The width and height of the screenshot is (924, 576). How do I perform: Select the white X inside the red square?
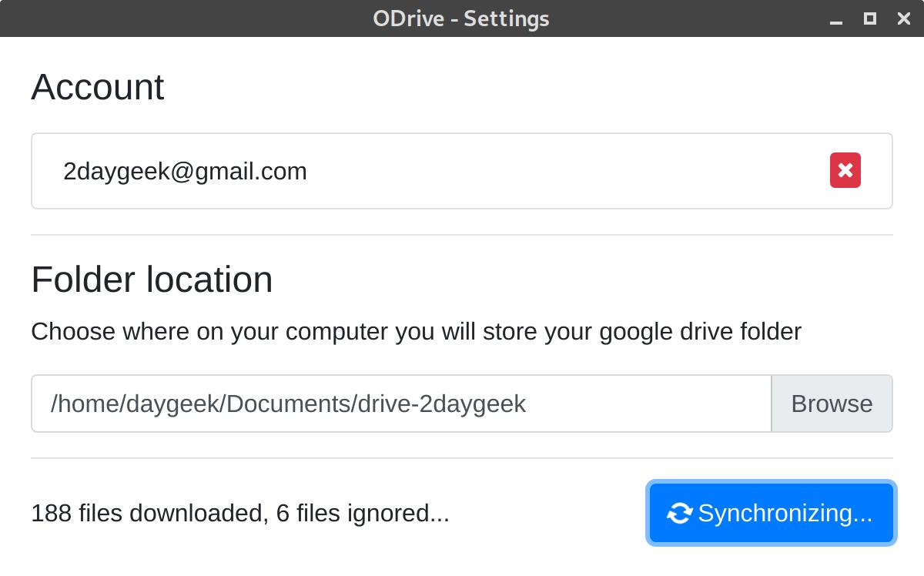tap(845, 170)
